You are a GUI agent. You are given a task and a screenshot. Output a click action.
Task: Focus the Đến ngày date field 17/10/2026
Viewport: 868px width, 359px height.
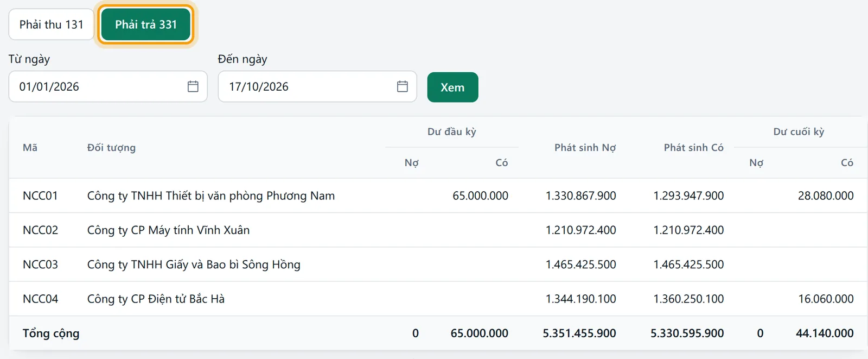tap(317, 86)
